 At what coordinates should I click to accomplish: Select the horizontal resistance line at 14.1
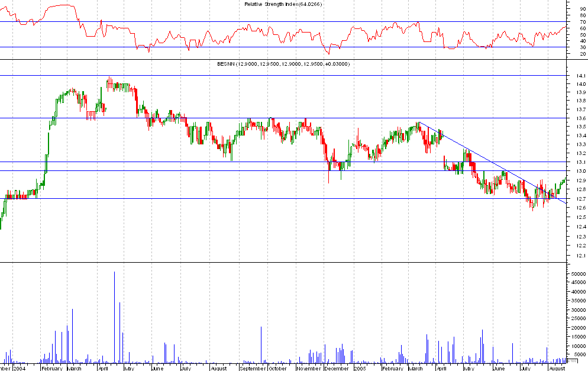[x=283, y=76]
